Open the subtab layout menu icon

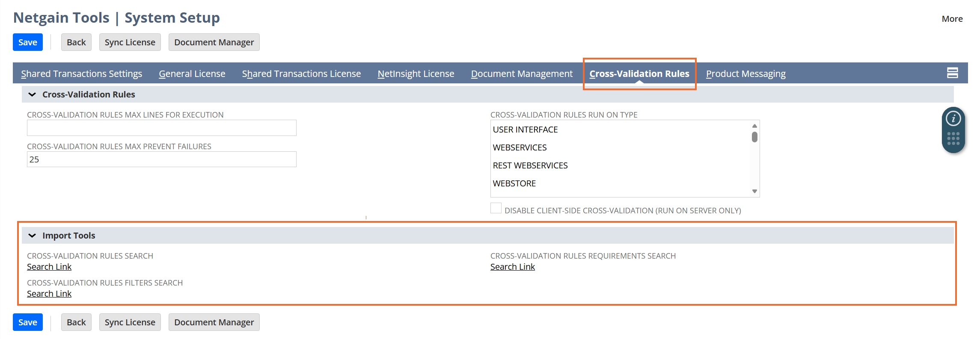[952, 73]
